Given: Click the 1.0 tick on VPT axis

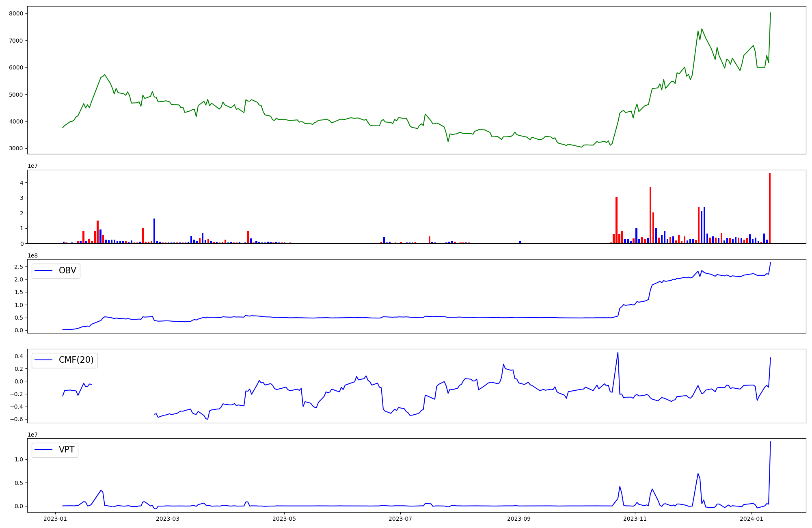Looking at the screenshot, I should [18, 459].
